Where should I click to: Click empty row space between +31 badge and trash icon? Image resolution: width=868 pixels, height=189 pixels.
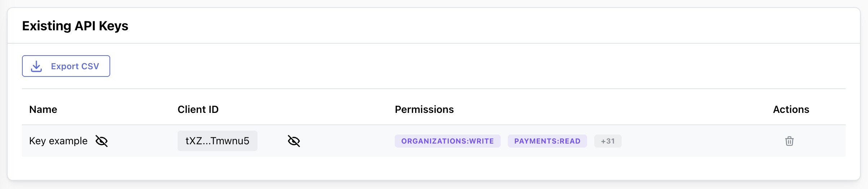pyautogui.click(x=702, y=141)
